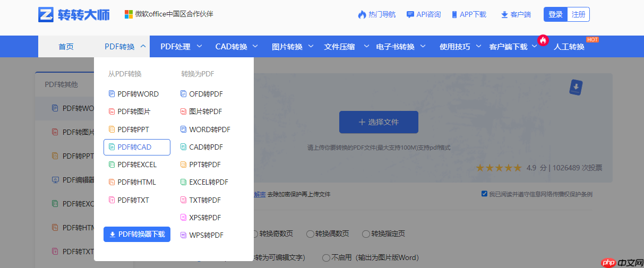This screenshot has width=644, height=268.
Task: Click the five-star rating display
Action: 499,168
